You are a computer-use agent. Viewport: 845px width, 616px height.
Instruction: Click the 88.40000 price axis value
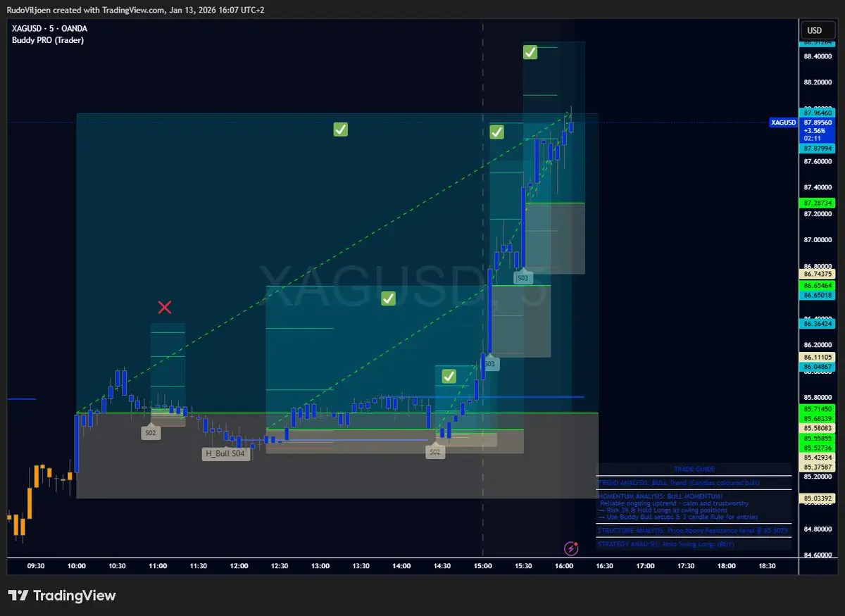click(x=817, y=56)
